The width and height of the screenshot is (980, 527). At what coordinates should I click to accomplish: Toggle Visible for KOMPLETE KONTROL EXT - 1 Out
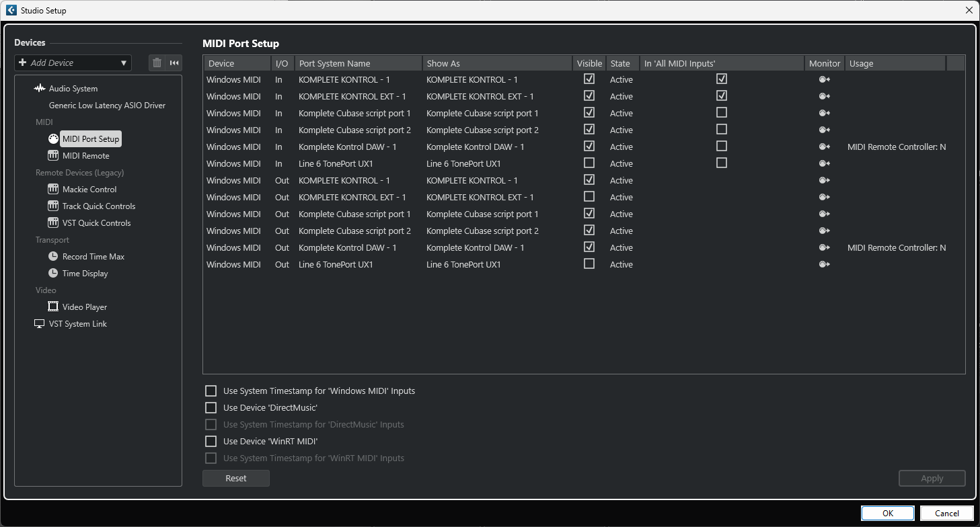point(589,196)
